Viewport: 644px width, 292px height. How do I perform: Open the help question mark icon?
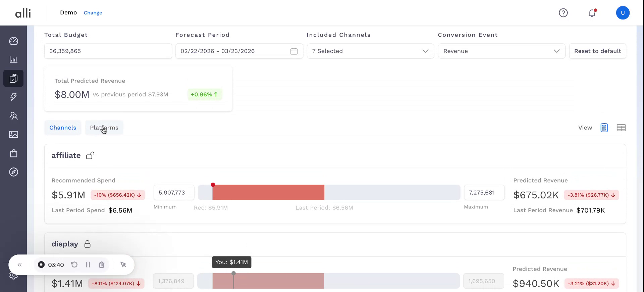[x=563, y=13]
